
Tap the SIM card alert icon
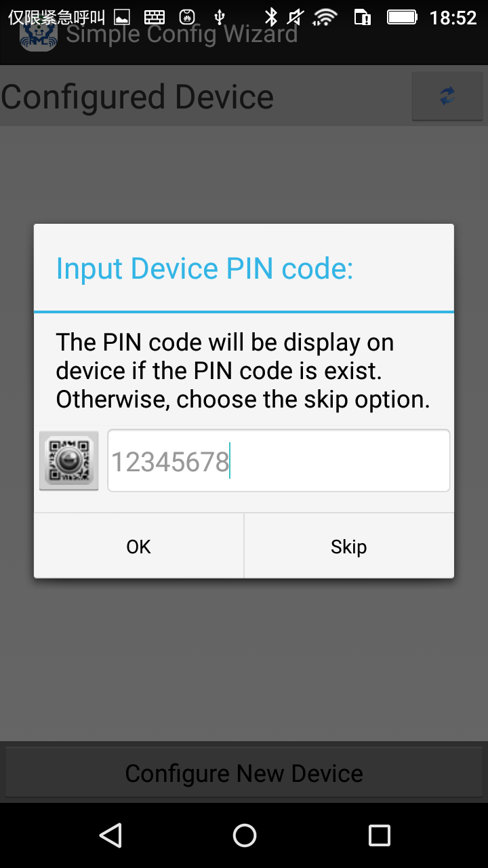[x=363, y=18]
